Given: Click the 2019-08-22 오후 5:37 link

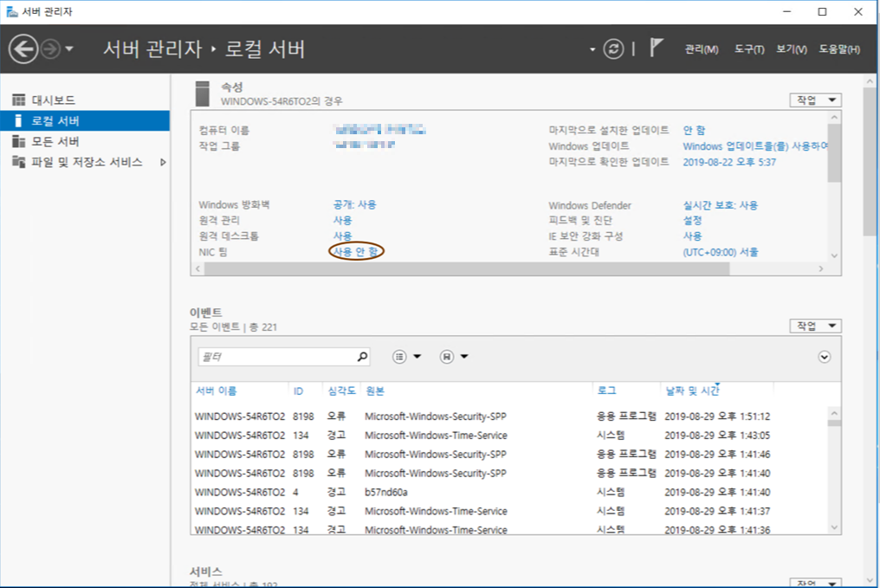Looking at the screenshot, I should (x=729, y=162).
